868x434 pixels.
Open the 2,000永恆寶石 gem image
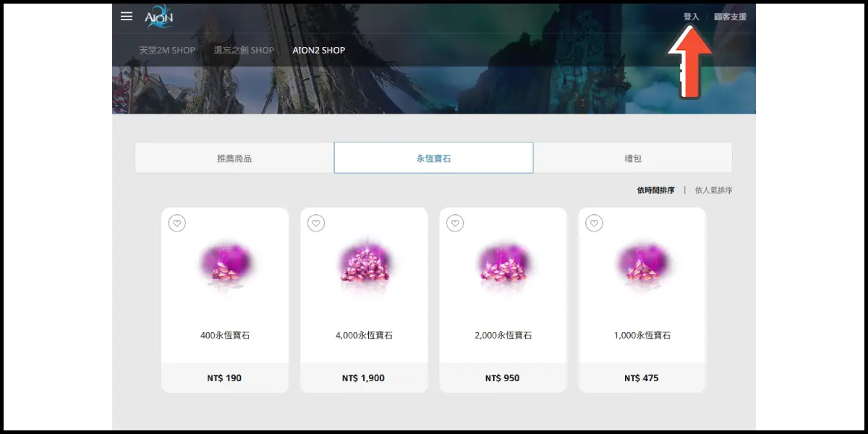[x=503, y=266]
